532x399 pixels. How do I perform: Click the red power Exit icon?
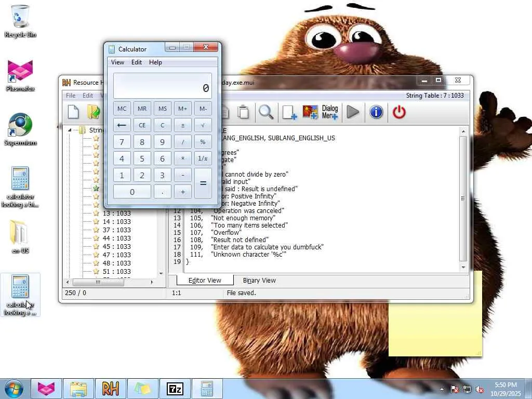pyautogui.click(x=399, y=112)
